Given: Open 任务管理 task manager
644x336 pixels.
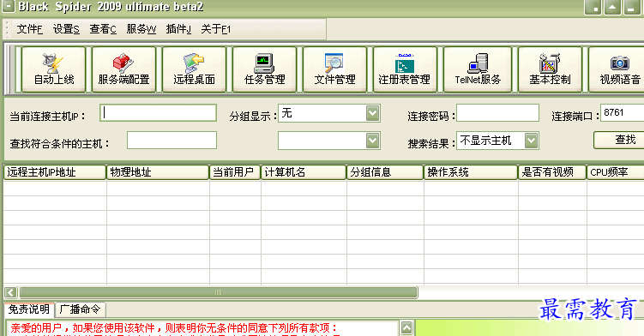Looking at the screenshot, I should pos(264,69).
